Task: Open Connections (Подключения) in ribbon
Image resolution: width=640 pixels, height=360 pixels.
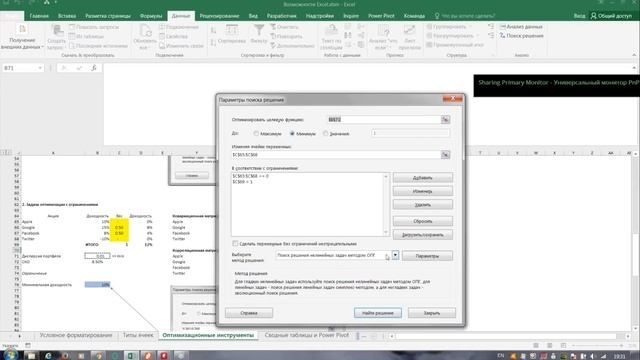Action: [x=179, y=27]
